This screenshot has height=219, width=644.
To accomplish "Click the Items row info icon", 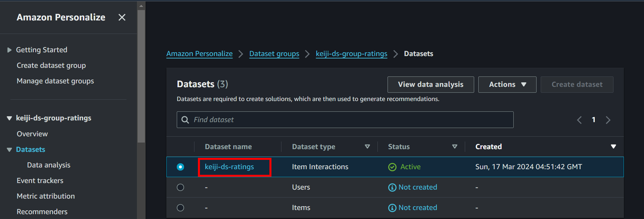I will [392, 208].
